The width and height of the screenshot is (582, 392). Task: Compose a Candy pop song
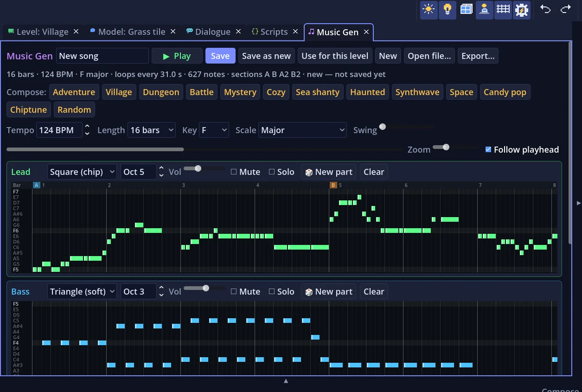(x=505, y=92)
